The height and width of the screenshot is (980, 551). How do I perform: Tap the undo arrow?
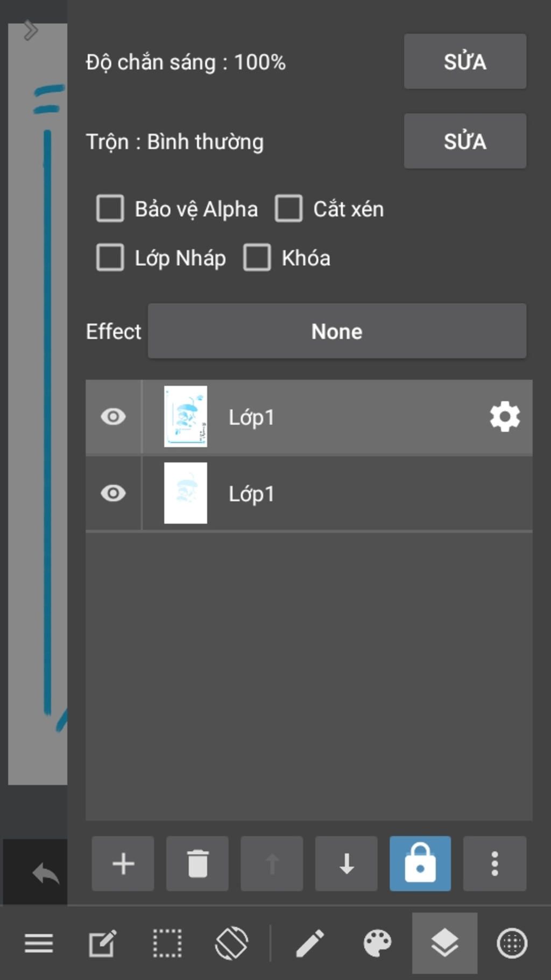click(x=45, y=872)
